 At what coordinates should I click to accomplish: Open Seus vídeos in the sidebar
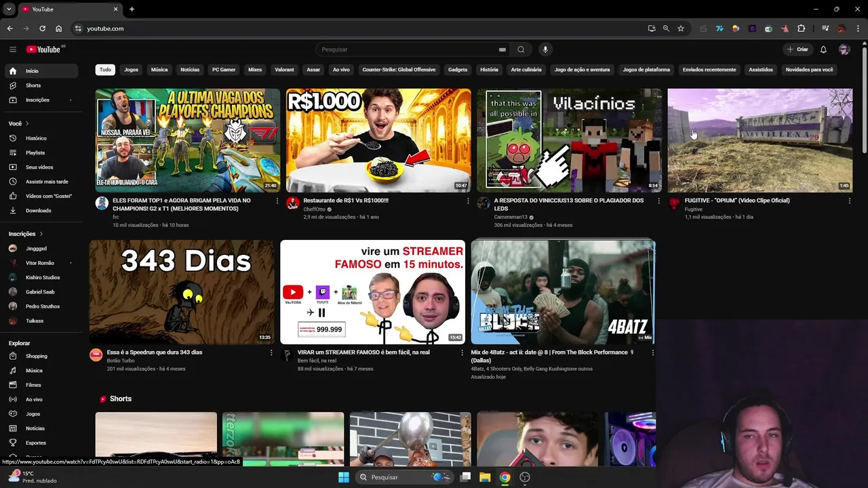point(41,167)
